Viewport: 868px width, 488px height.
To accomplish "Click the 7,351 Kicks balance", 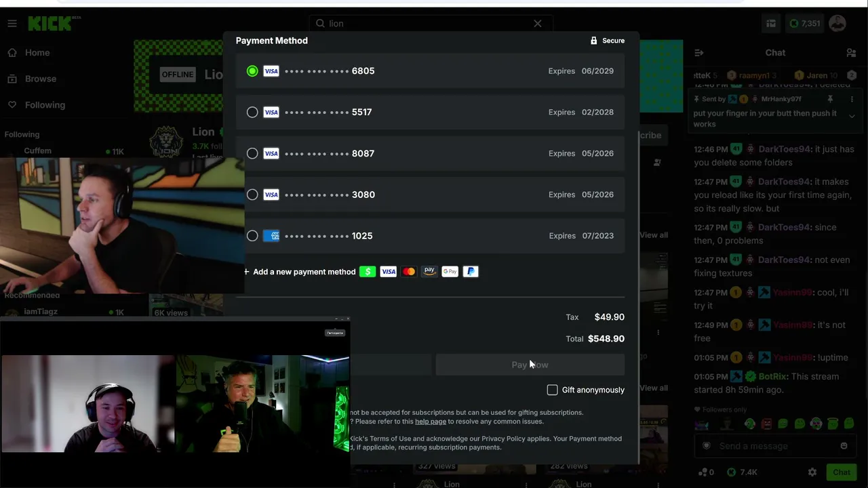I will tap(805, 24).
